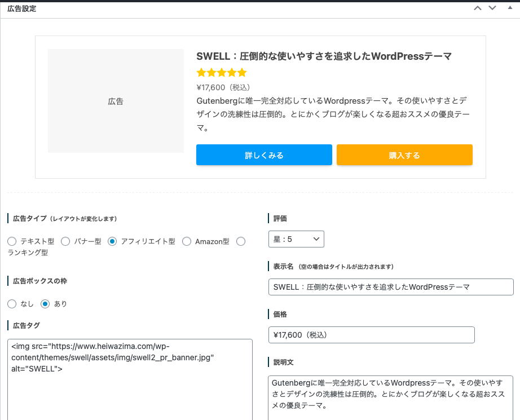The image size is (520, 420).
Task: Click the gray 広告 placeholder thumbnail
Action: [116, 101]
